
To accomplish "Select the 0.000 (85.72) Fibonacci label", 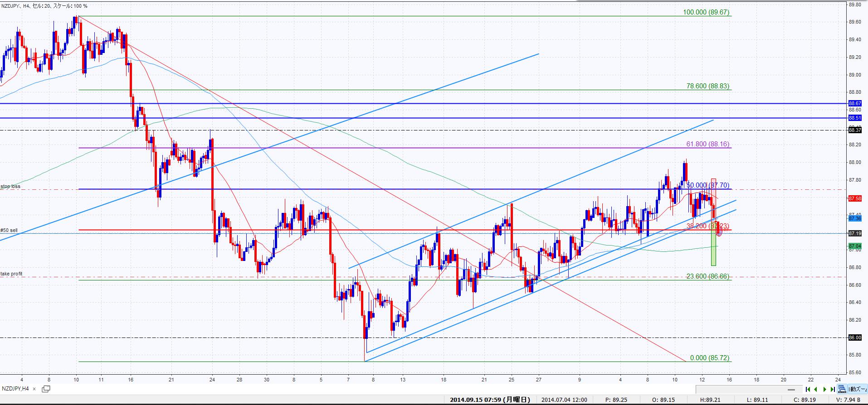I will pyautogui.click(x=709, y=358).
